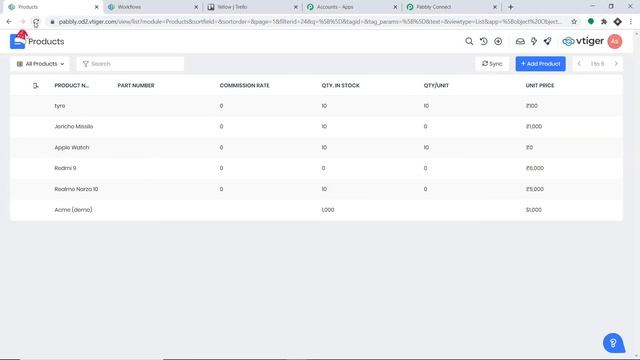Click unit price of Realme Narzo 10
This screenshot has height=360, width=640.
(x=535, y=189)
